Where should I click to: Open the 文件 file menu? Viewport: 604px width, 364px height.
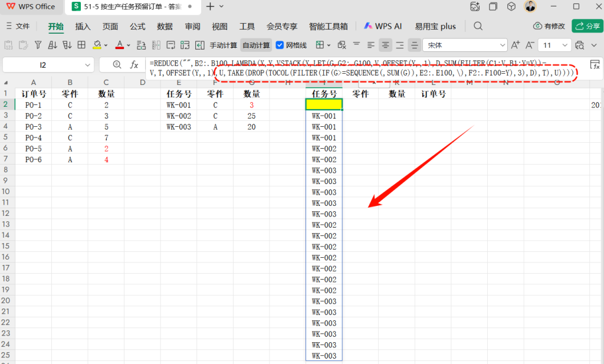(x=18, y=26)
